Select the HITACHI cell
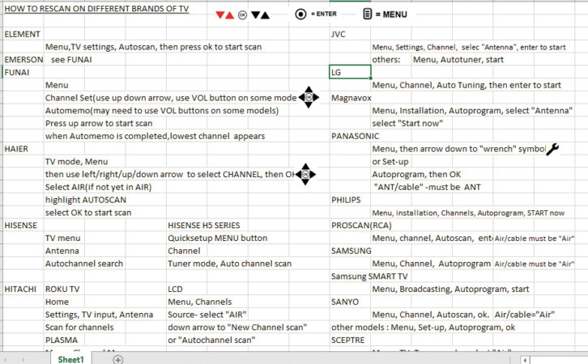The width and height of the screenshot is (588, 364). (20, 289)
